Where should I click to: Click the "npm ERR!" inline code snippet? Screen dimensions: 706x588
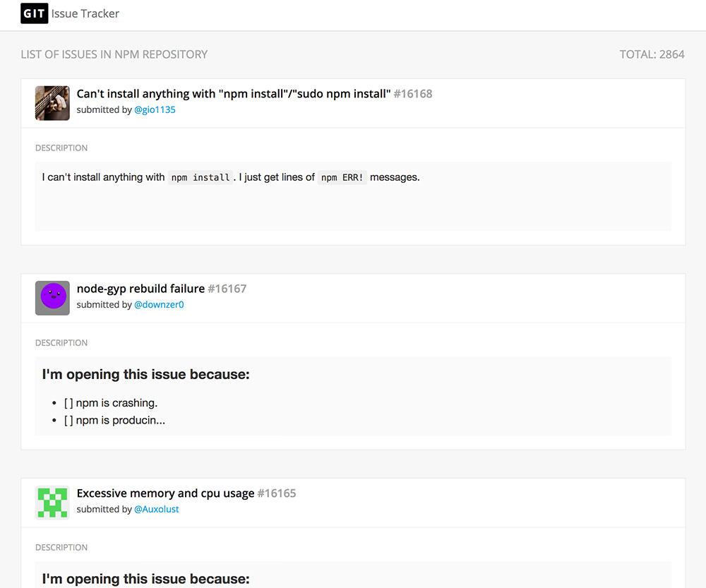click(x=342, y=177)
